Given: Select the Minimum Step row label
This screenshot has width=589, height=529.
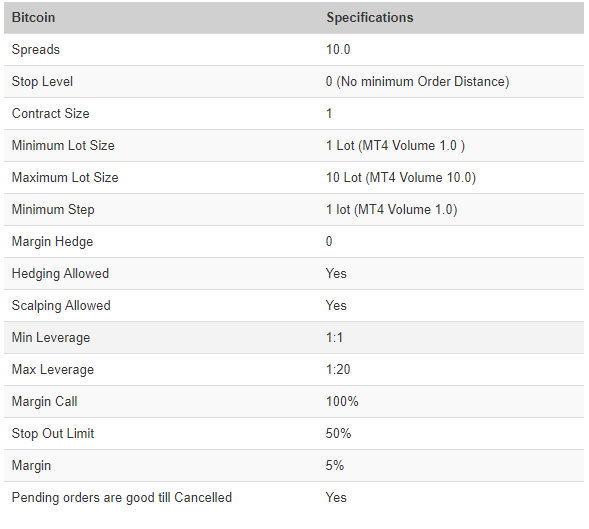Looking at the screenshot, I should tap(53, 210).
